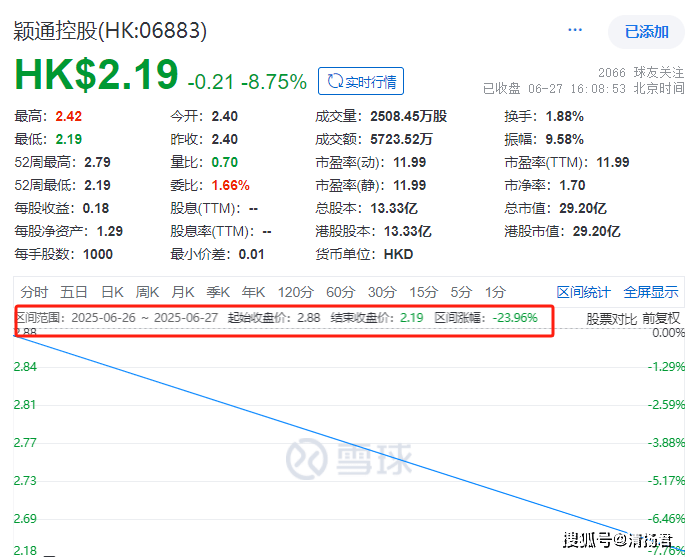Click the -3.88% percentage axis label

coord(666,443)
